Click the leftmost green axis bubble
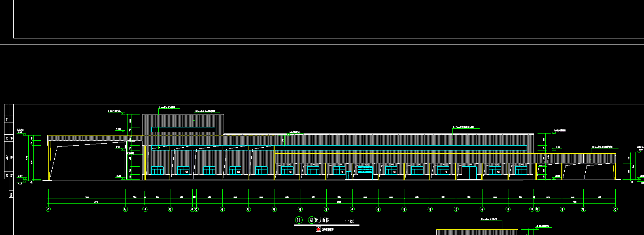Viewport: 644px width, 235px height. point(48,209)
